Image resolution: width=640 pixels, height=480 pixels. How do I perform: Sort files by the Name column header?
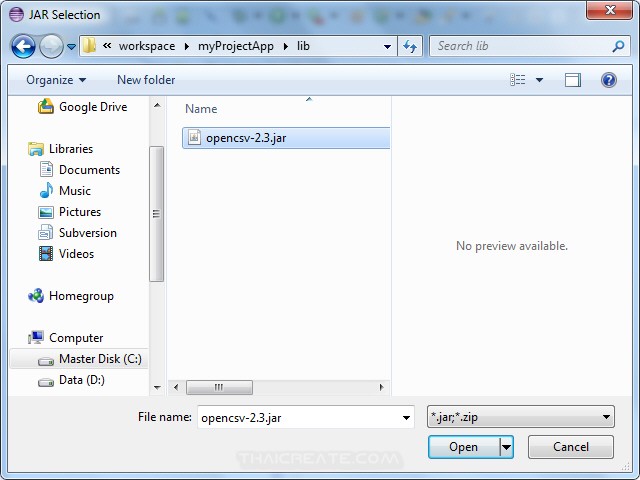[201, 109]
